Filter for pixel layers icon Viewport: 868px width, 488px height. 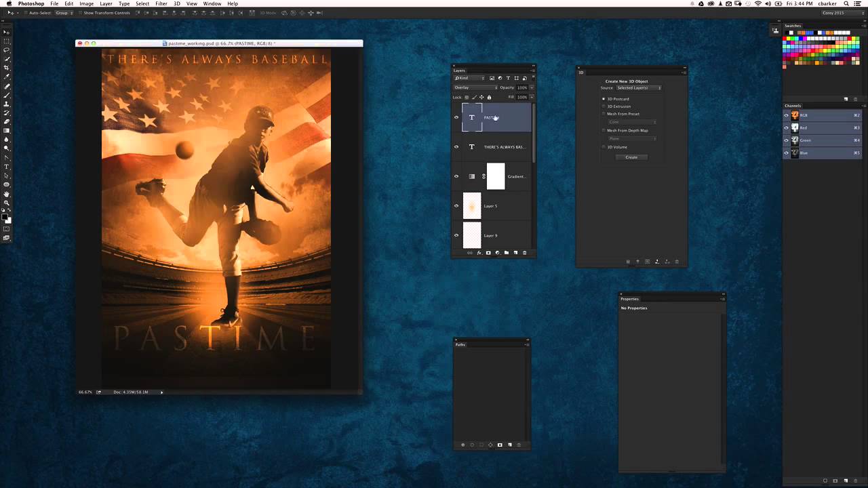[x=492, y=78]
